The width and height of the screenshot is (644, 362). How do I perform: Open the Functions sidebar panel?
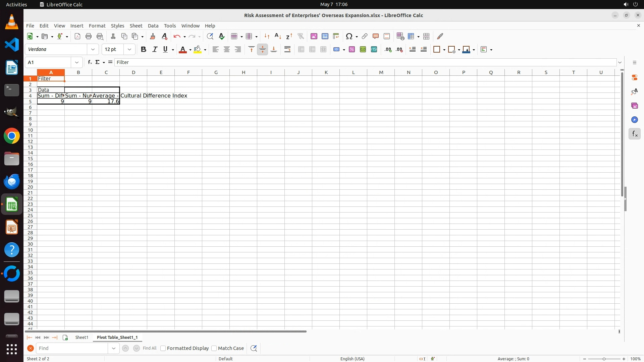pyautogui.click(x=635, y=134)
